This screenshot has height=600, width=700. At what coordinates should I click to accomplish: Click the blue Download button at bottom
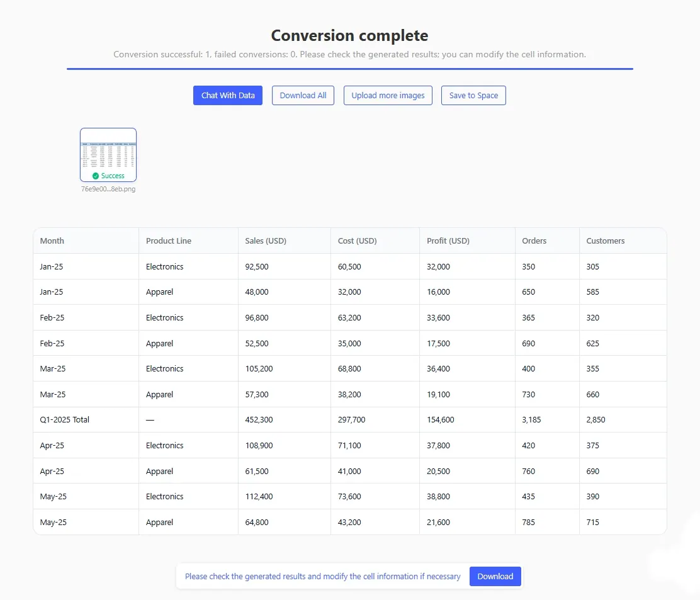click(495, 576)
